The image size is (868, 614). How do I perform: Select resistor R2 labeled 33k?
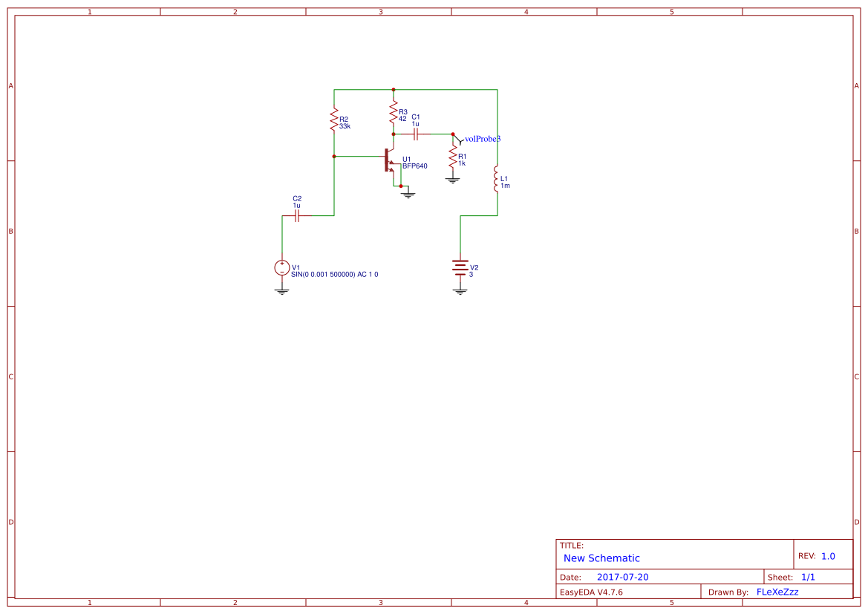click(x=333, y=120)
